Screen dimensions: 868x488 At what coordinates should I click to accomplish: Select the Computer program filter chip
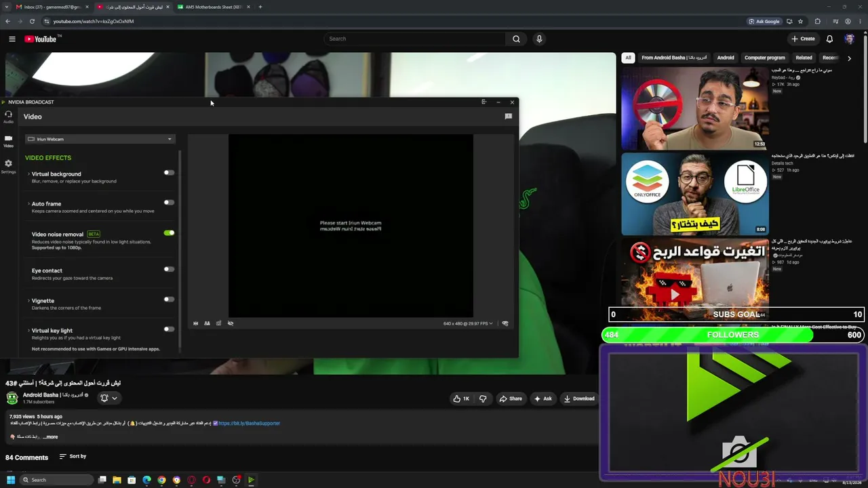tap(765, 58)
